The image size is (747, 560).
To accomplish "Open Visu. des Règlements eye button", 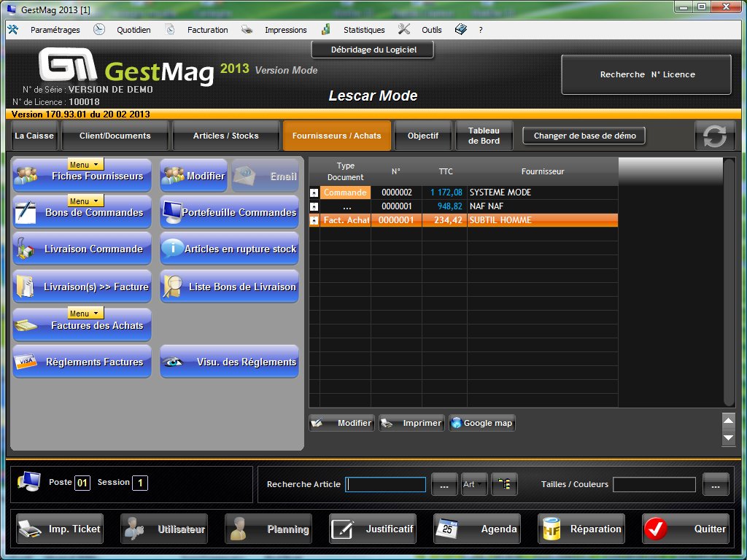I will pyautogui.click(x=229, y=362).
